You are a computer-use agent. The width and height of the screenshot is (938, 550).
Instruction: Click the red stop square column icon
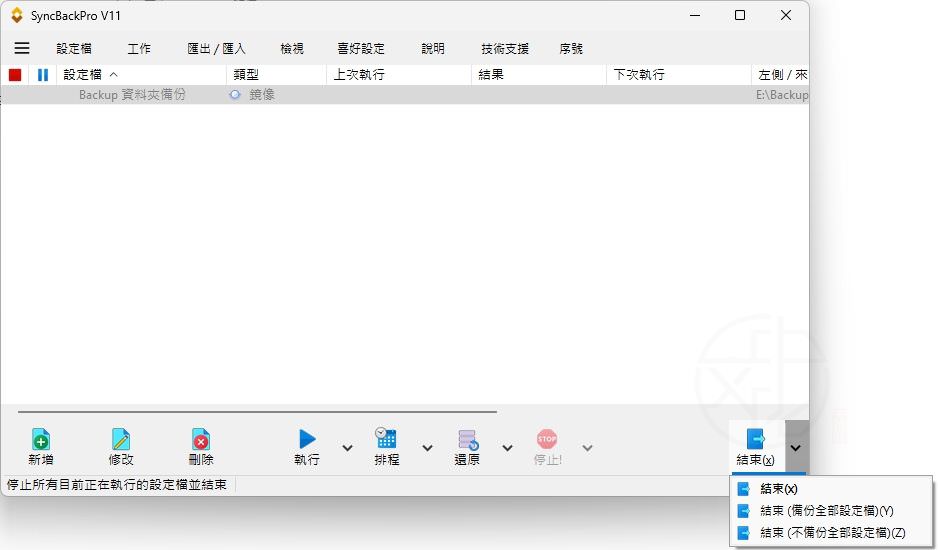[x=15, y=75]
